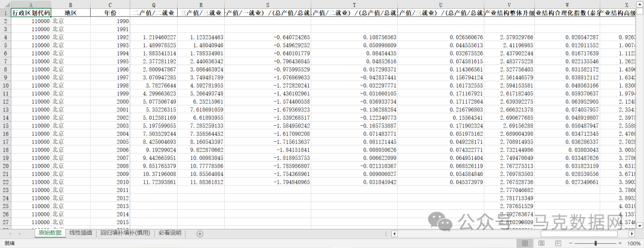Select cell with value 1.123234463

[201, 37]
